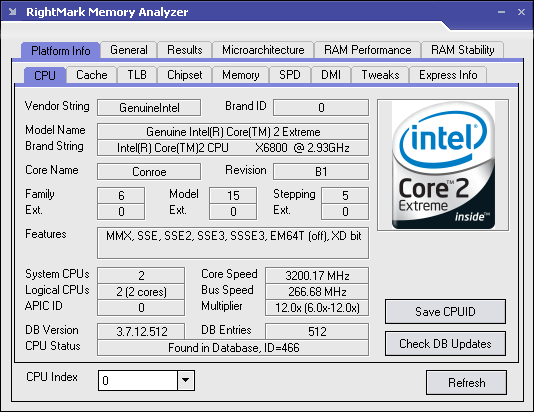
Task: Switch to the TLB sub-tab
Action: pos(137,75)
